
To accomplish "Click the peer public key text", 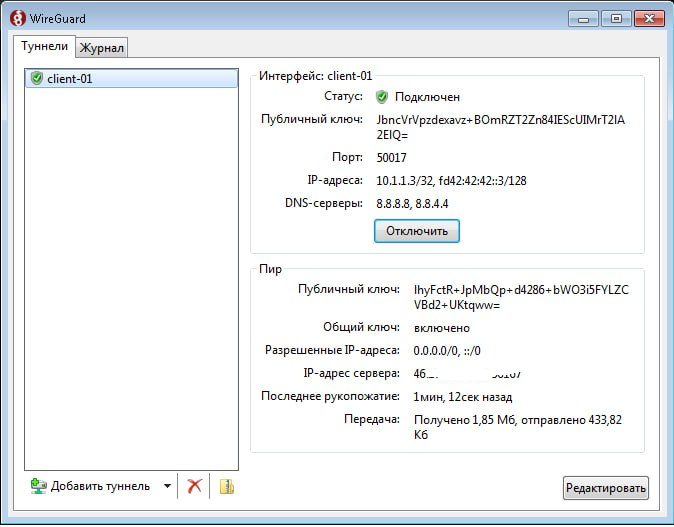I will coord(521,297).
